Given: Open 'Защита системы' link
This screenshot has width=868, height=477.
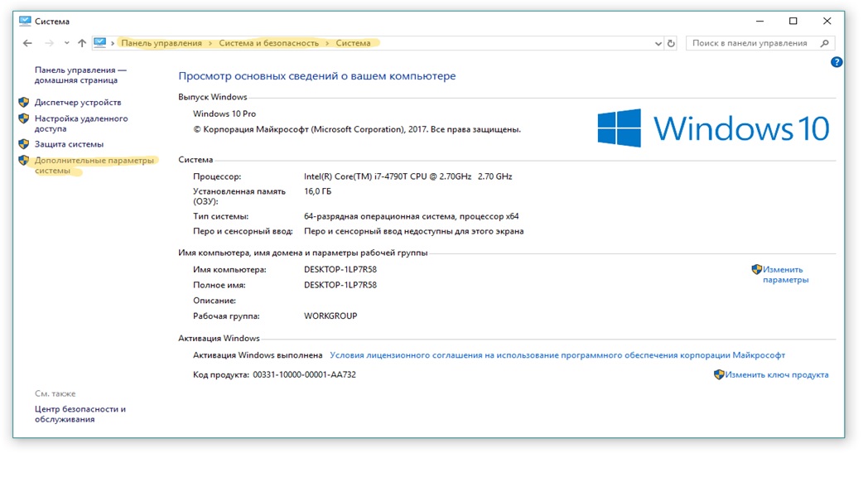Looking at the screenshot, I should 70,144.
